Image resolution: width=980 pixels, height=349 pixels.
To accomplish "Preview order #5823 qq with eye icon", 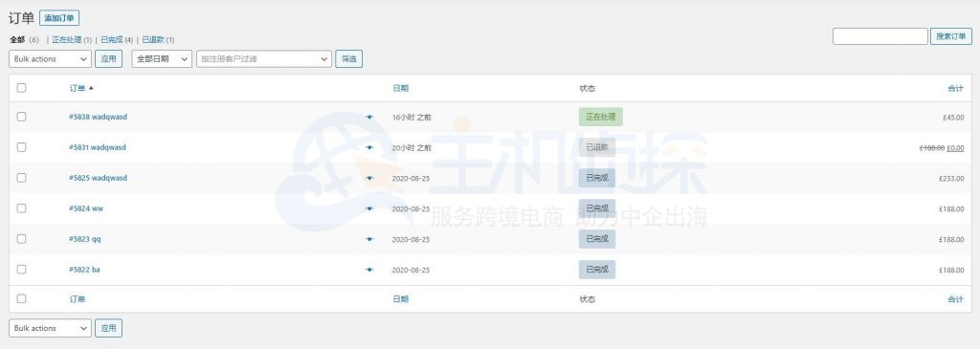I will (x=369, y=239).
